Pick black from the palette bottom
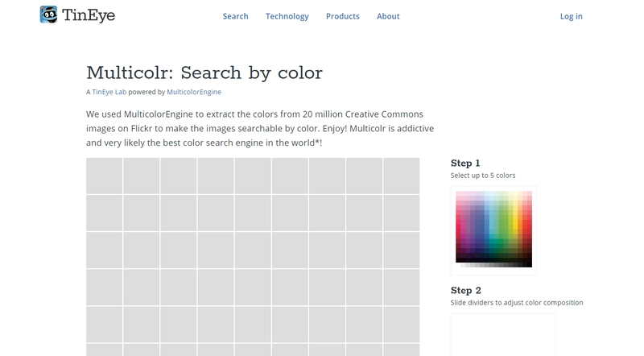Viewport: 644px width, 356px height. [x=530, y=265]
